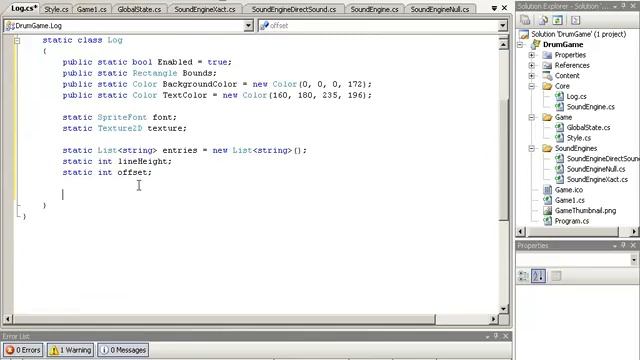This screenshot has height=360, width=640.
Task: Select the Content item
Action: click(567, 76)
